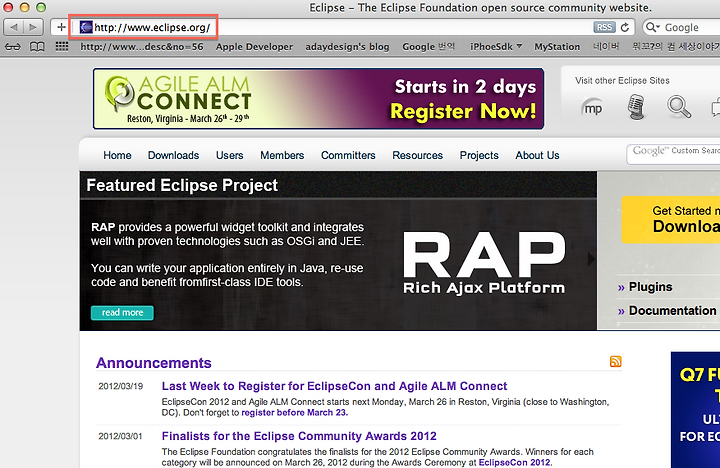The height and width of the screenshot is (468, 720).
Task: Go forward with the Safari forward arrow
Action: coord(33,27)
